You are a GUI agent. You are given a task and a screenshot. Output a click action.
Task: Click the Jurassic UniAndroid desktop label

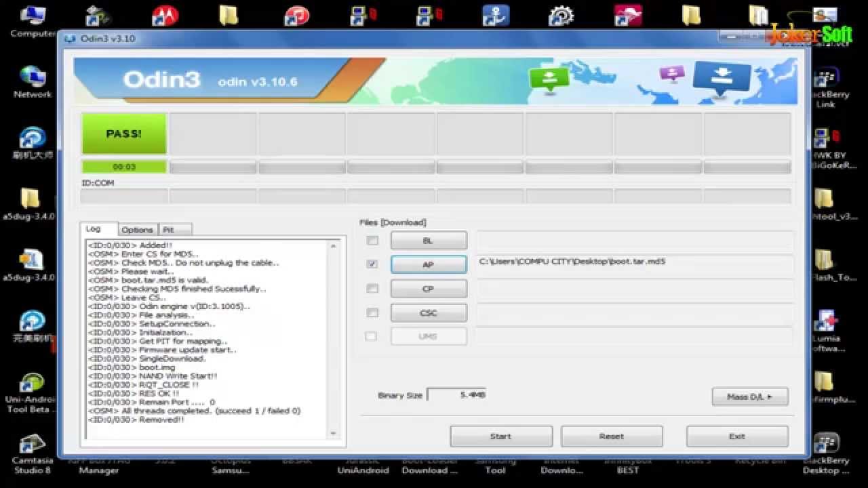coord(363,466)
